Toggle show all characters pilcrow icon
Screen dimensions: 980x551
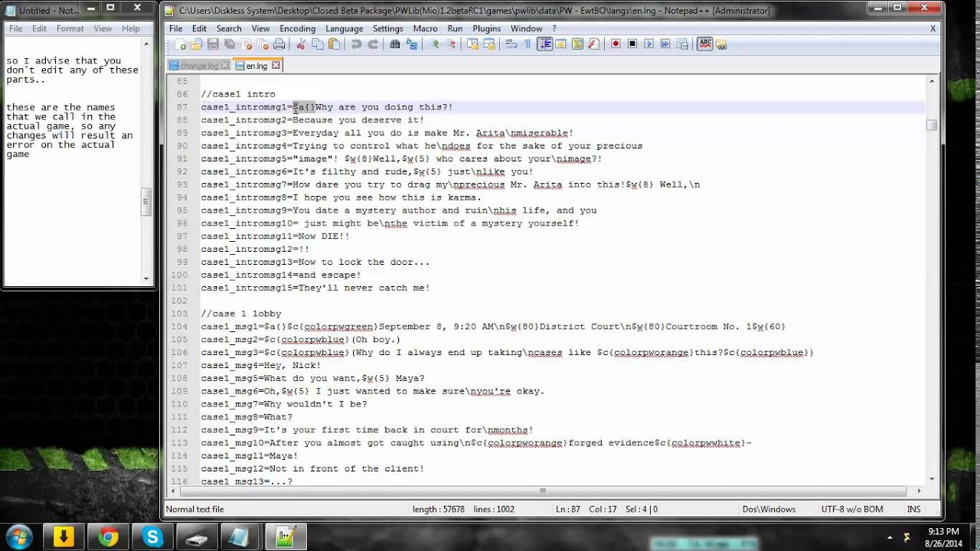(528, 44)
